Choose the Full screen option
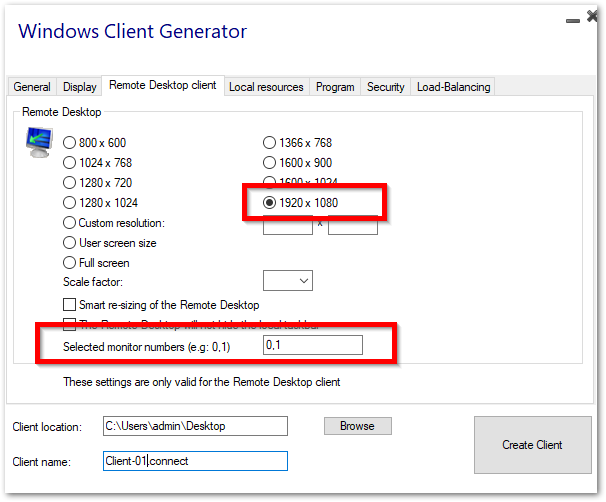606x502 pixels. pyautogui.click(x=70, y=263)
